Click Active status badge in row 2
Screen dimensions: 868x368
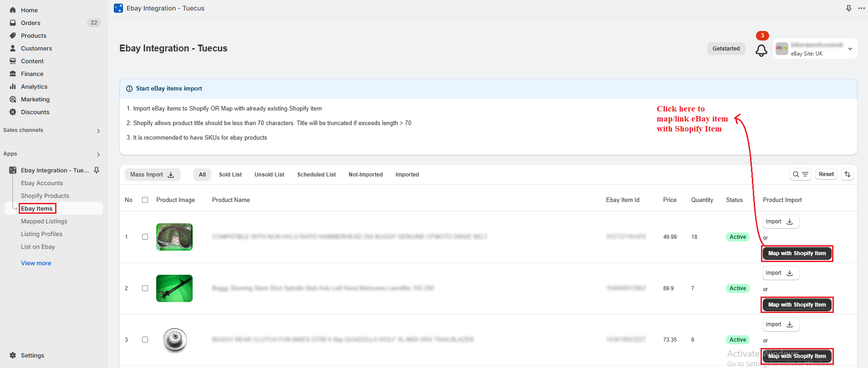[x=738, y=288]
